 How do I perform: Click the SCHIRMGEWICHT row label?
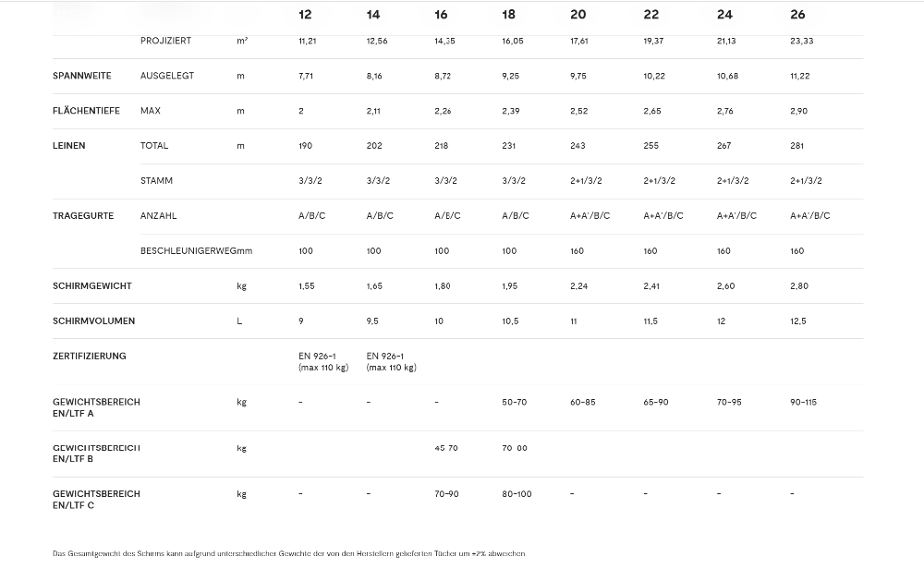(x=91, y=285)
